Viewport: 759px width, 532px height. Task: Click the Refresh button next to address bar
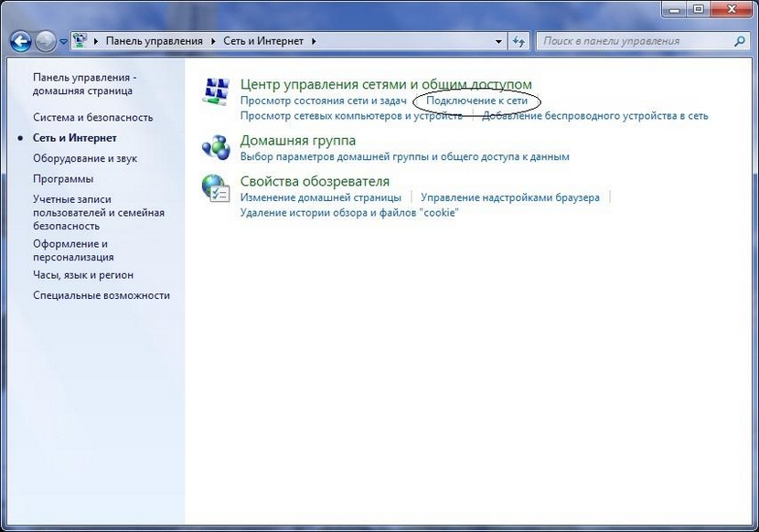pos(518,42)
